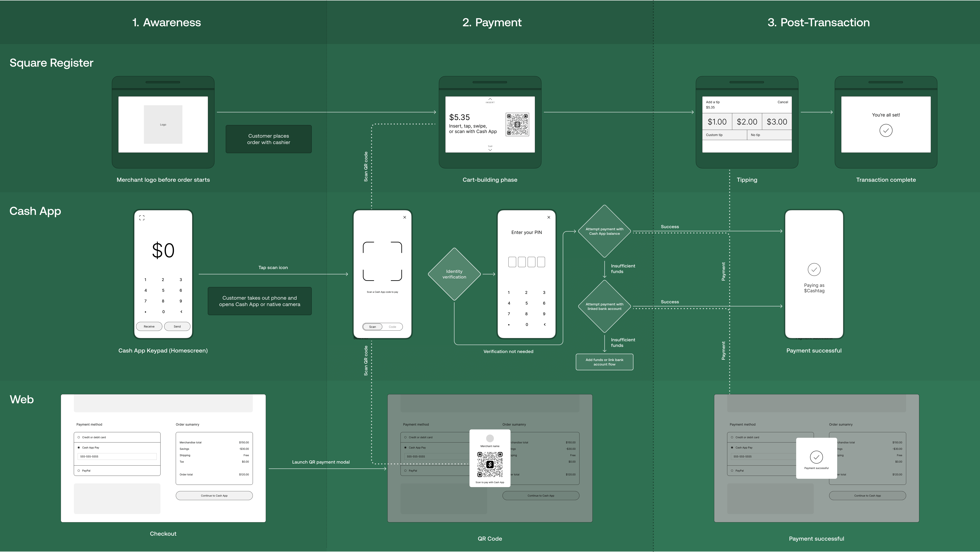Select Credit or debit card radio in Checkout
The width and height of the screenshot is (980, 552).
(79, 437)
